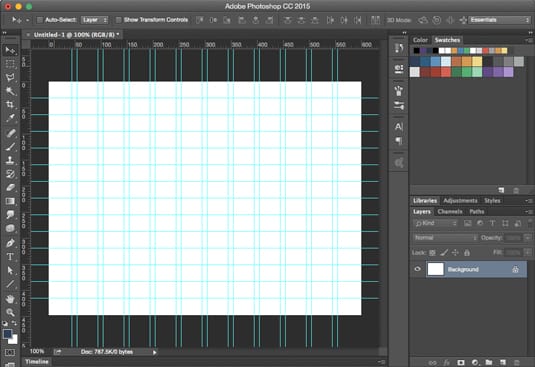
Task: Select the Eyedropper tool
Action: click(10, 118)
